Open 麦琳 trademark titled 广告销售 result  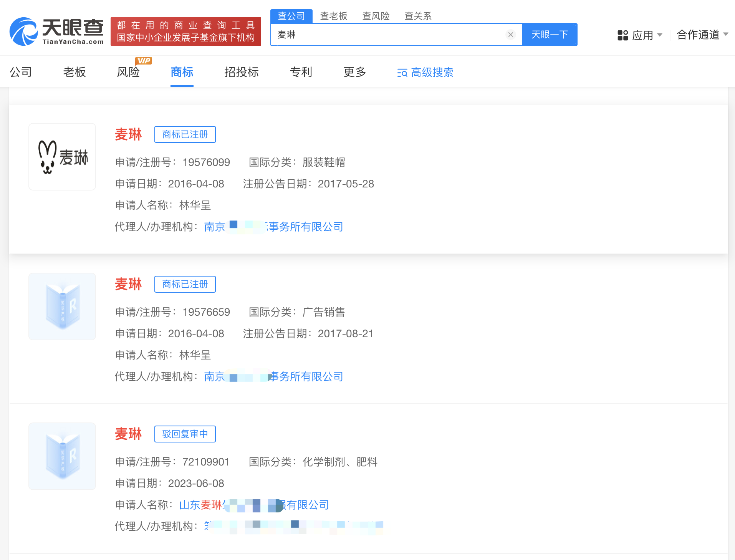click(x=128, y=284)
